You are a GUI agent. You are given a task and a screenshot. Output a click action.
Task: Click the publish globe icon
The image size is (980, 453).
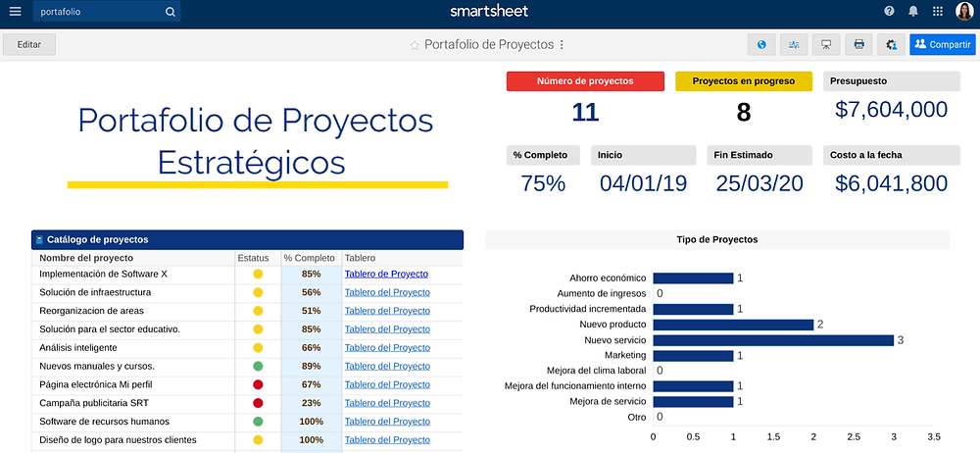(x=761, y=44)
